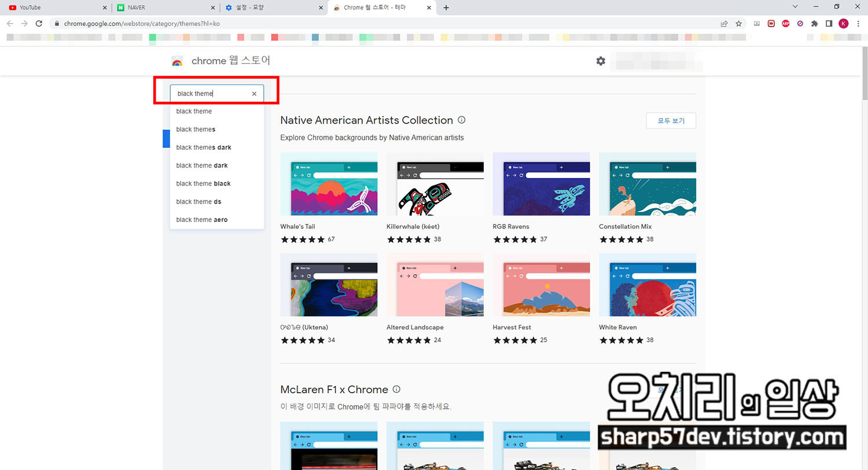This screenshot has height=470, width=868.
Task: Click the 'Harvest Fest' title text
Action: (512, 327)
